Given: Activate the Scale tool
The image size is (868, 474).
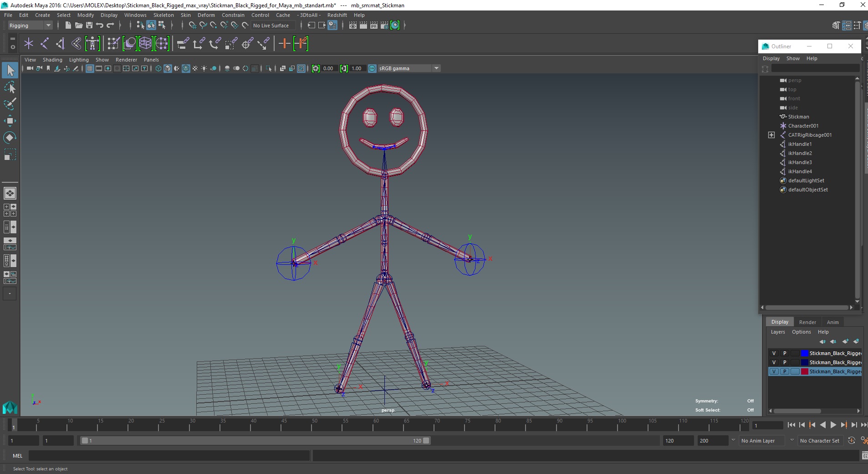Looking at the screenshot, I should click(x=10, y=155).
